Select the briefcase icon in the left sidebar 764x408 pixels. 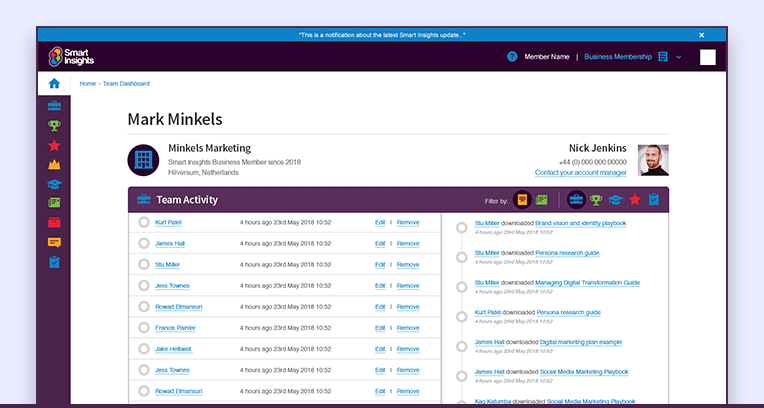coord(54,106)
